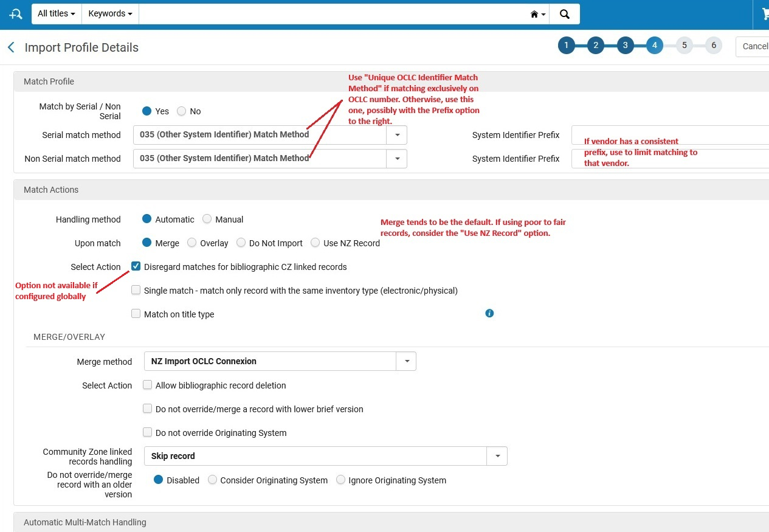
Task: Open the Keywords search field dropdown
Action: 110,13
